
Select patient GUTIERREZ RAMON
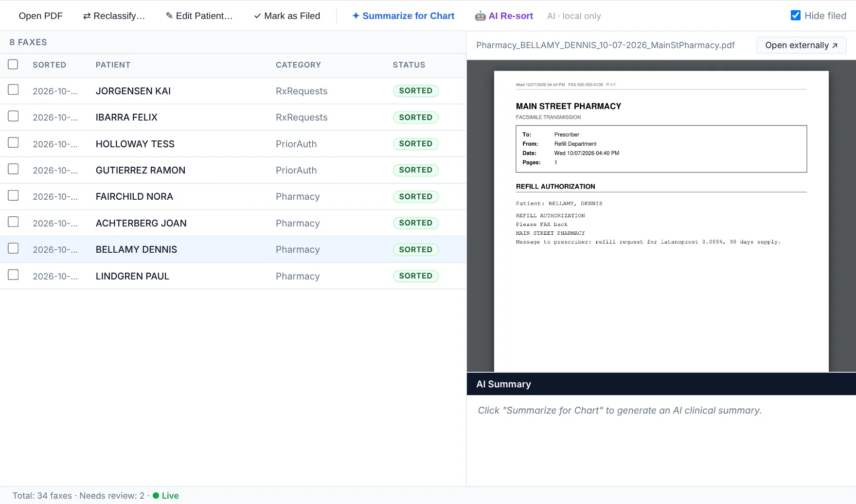pos(141,170)
